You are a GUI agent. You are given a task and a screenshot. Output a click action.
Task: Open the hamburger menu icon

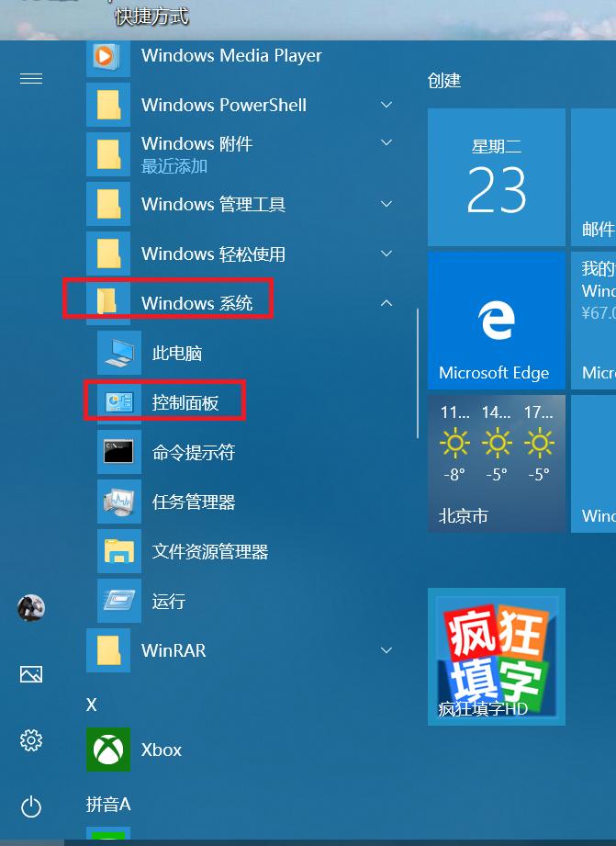(30, 79)
